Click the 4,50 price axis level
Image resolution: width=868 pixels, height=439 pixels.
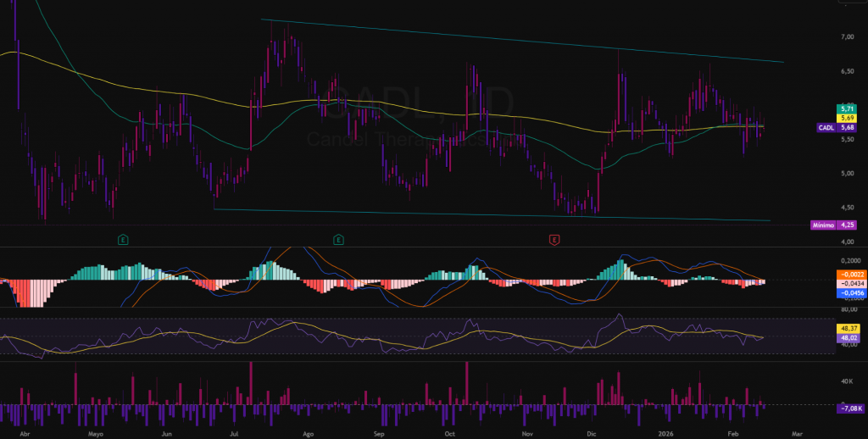click(848, 208)
